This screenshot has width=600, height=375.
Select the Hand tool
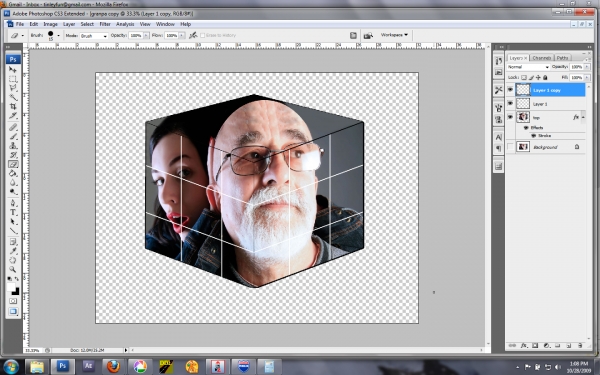[x=13, y=260]
